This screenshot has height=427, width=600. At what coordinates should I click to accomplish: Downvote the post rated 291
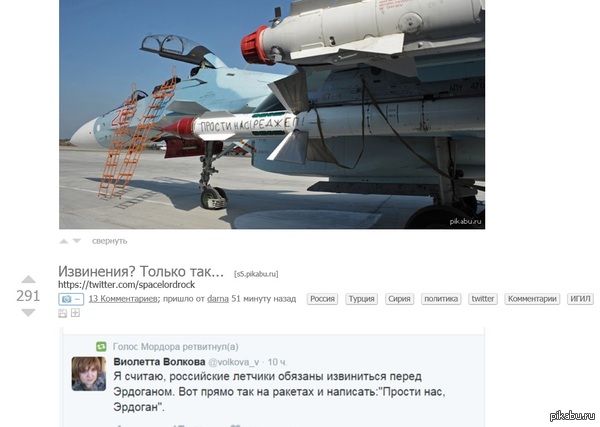[x=28, y=313]
